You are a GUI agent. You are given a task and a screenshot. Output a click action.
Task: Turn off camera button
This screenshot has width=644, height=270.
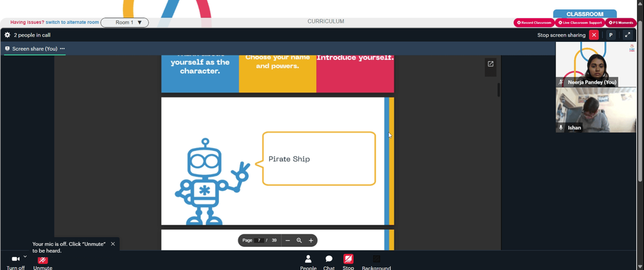15,262
